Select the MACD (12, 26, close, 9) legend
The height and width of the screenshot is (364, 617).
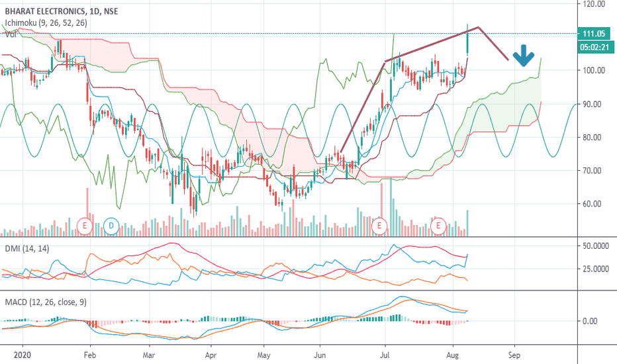pyautogui.click(x=46, y=302)
